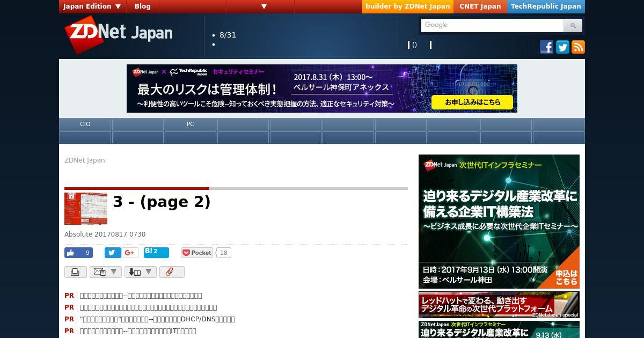The image size is (644, 338).
Task: Select the CIO navigation tab
Action: coord(85,124)
